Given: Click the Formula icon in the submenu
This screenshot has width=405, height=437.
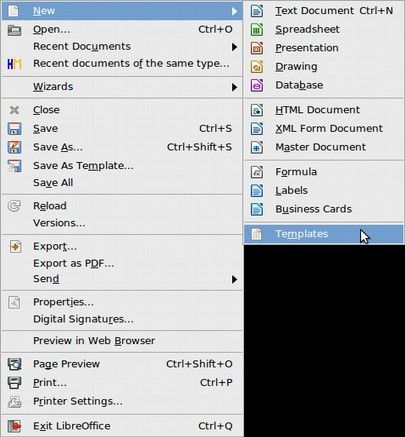Looking at the screenshot, I should [x=257, y=172].
